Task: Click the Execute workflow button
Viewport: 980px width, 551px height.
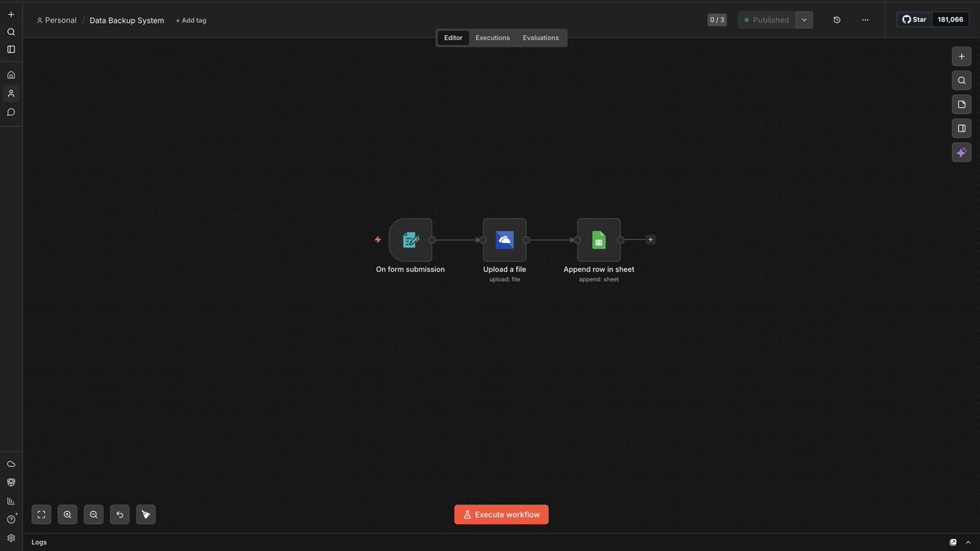Action: tap(501, 514)
